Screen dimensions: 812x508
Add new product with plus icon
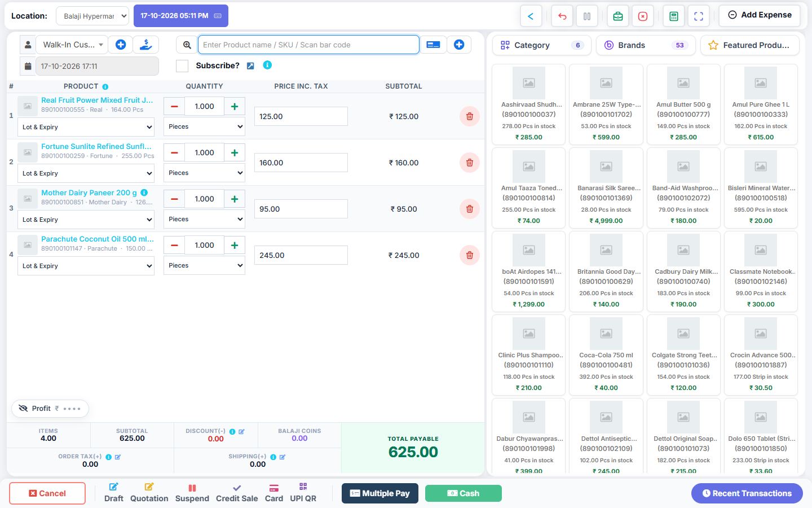click(x=459, y=45)
